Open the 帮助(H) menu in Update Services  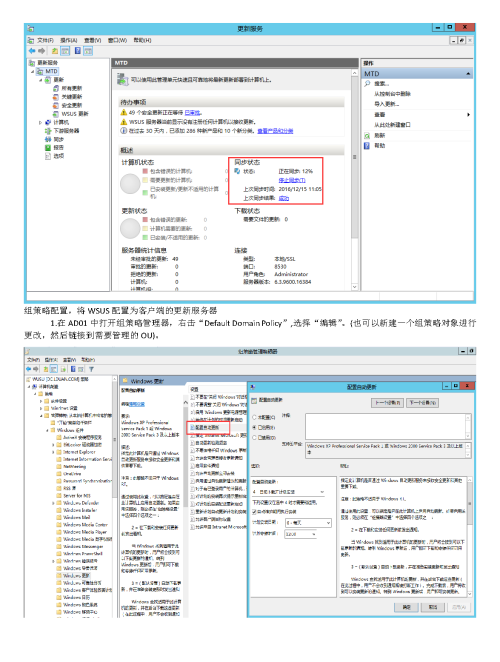[142, 40]
